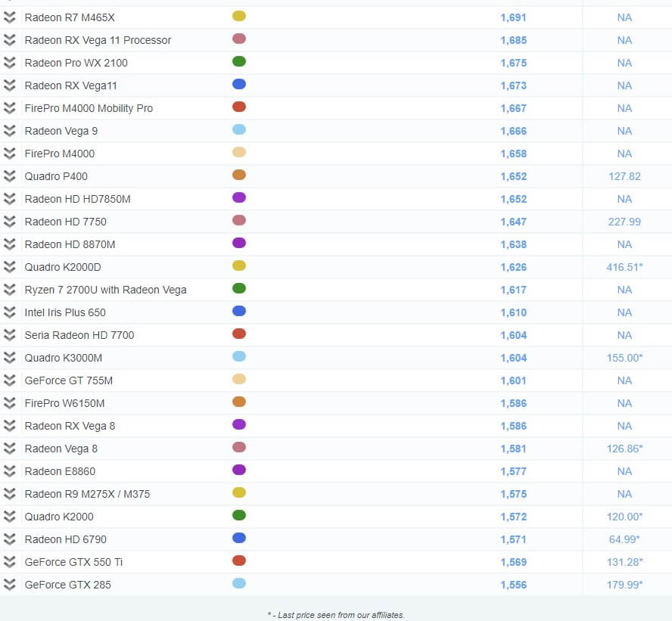The height and width of the screenshot is (621, 672).
Task: Click the green swatch for Radeon Pro WX 2100
Action: tap(239, 61)
